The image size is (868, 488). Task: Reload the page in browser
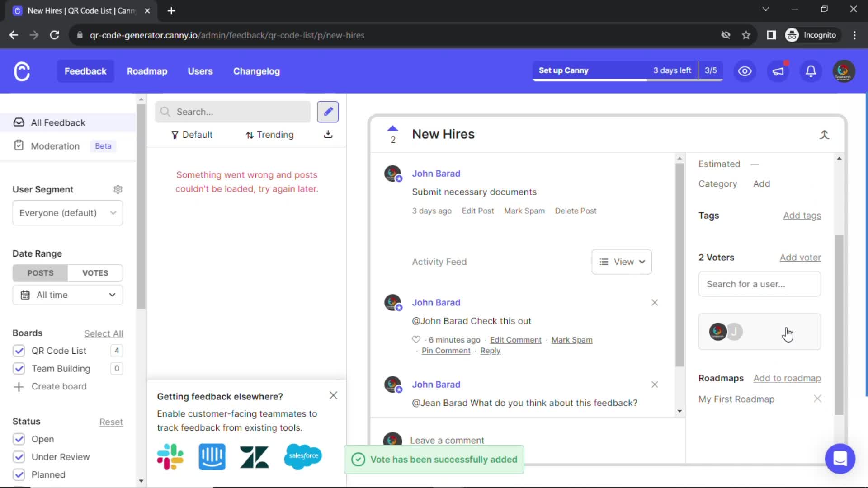pos(54,35)
